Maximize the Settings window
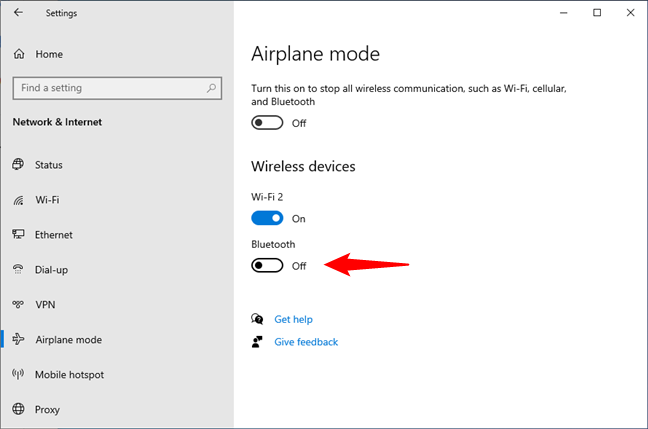This screenshot has height=429, width=648. click(x=597, y=13)
